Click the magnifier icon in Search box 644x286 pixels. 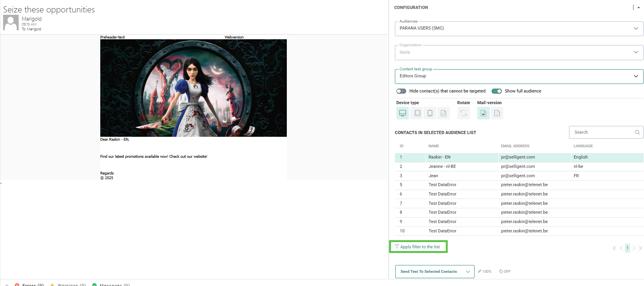point(637,132)
